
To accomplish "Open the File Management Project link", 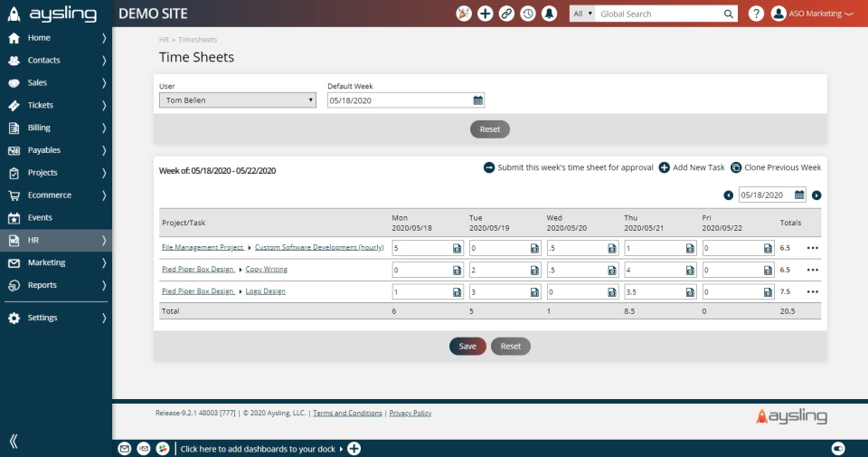I will pos(203,247).
